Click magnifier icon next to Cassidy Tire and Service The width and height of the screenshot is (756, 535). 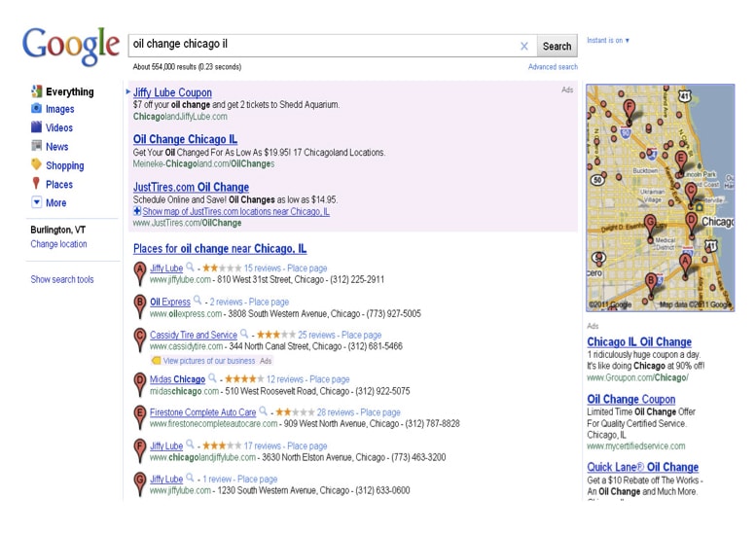click(244, 334)
